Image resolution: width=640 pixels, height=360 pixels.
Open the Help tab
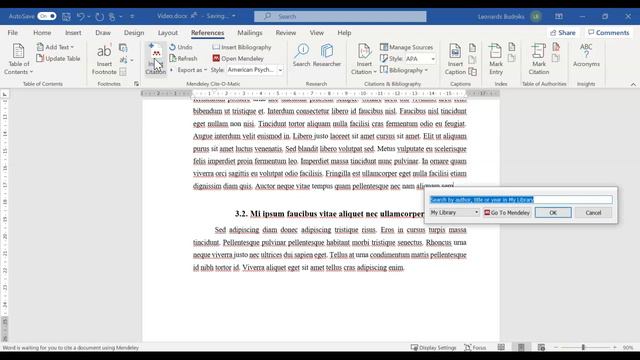click(x=344, y=33)
